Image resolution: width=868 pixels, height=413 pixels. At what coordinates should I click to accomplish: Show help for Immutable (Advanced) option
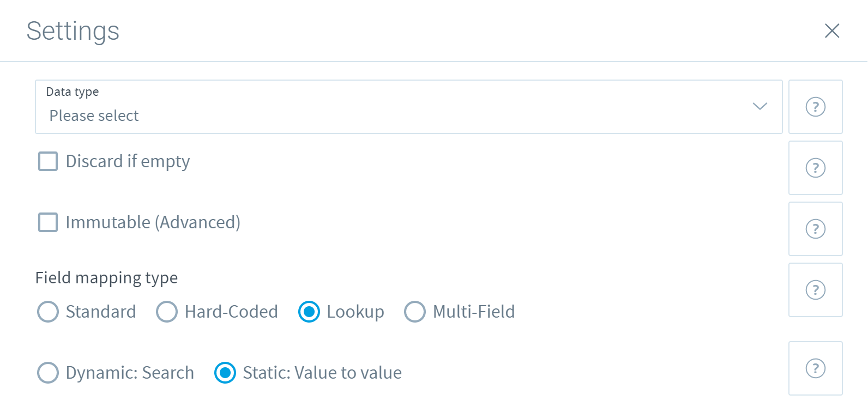tap(815, 229)
